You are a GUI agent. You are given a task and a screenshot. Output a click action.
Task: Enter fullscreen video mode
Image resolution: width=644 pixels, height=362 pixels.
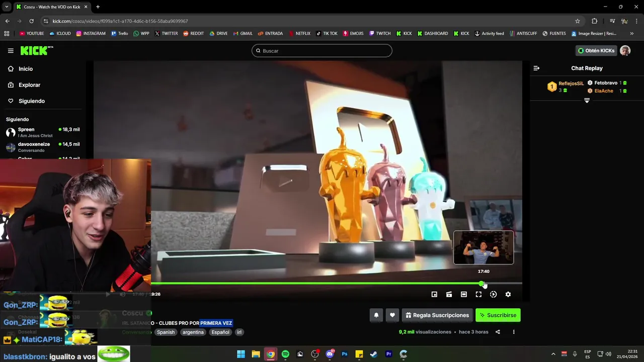(478, 295)
